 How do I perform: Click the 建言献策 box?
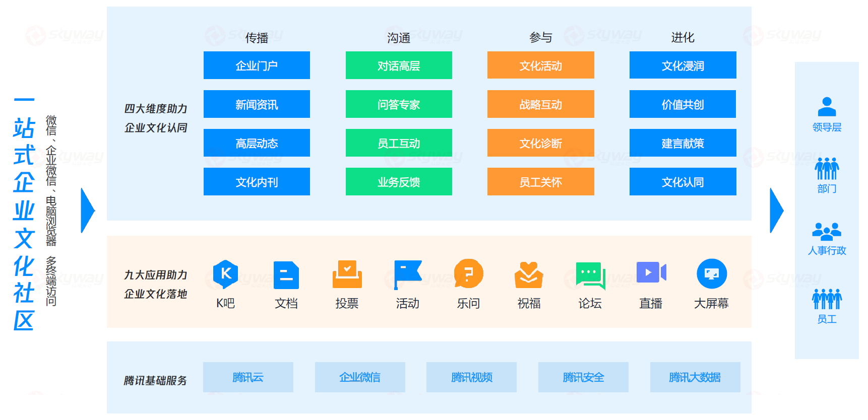pos(683,143)
